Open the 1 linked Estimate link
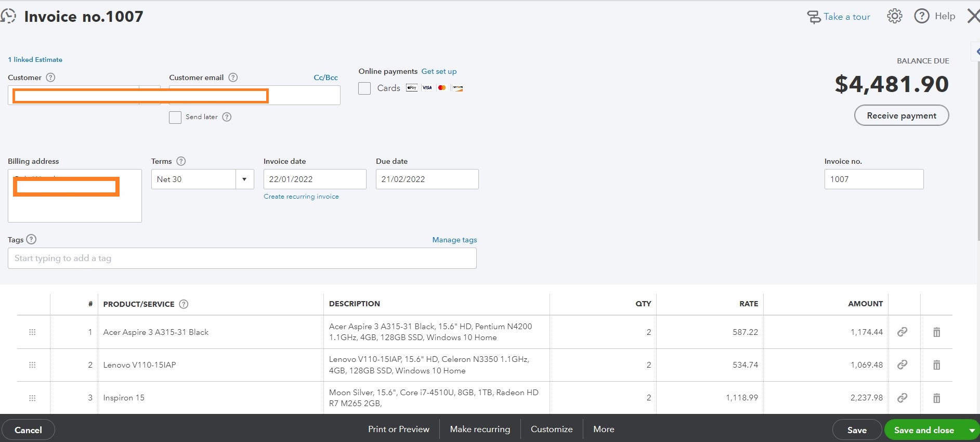Viewport: 980px width, 442px height. (x=35, y=60)
